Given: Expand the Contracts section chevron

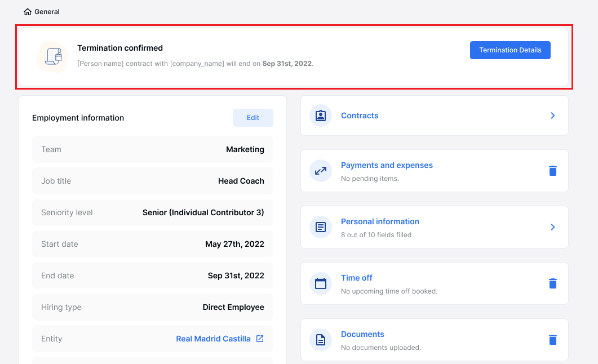Looking at the screenshot, I should click(x=552, y=116).
